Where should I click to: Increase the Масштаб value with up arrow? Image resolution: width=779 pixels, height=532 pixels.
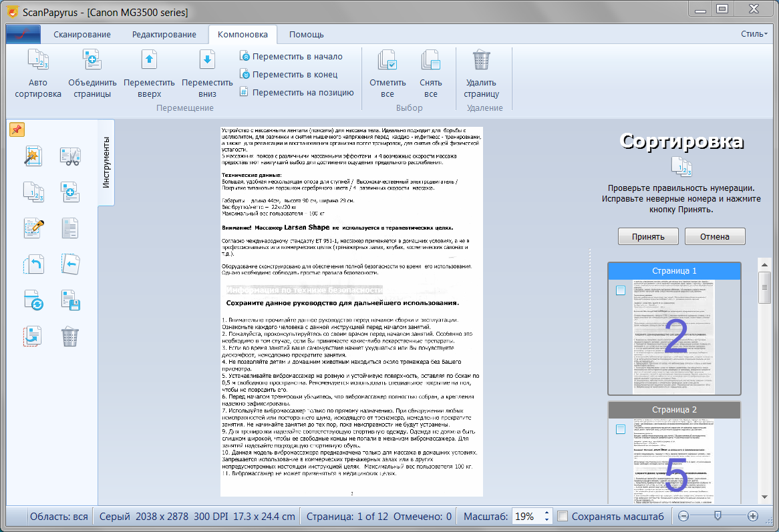(547, 513)
